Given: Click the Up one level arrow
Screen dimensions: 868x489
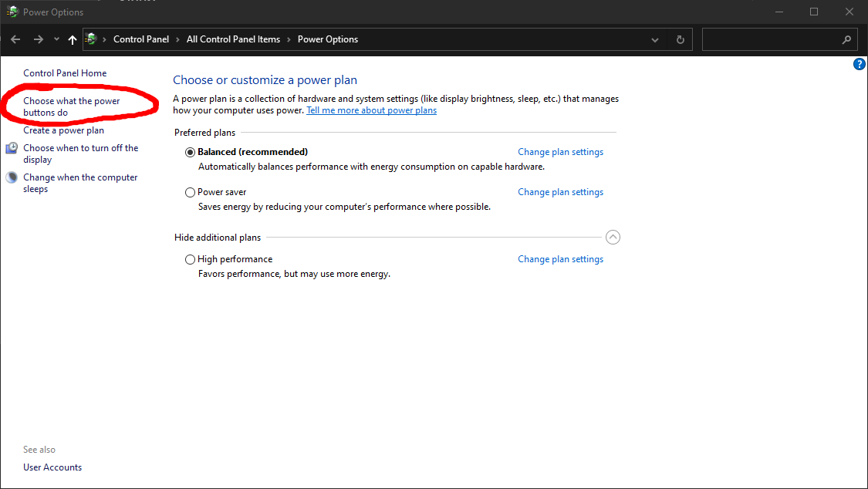Looking at the screenshot, I should coord(73,39).
